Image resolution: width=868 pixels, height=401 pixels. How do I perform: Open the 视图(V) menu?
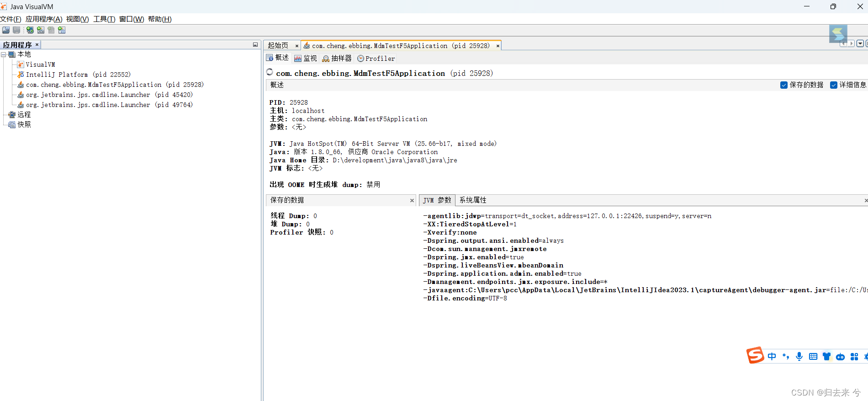pyautogui.click(x=78, y=19)
